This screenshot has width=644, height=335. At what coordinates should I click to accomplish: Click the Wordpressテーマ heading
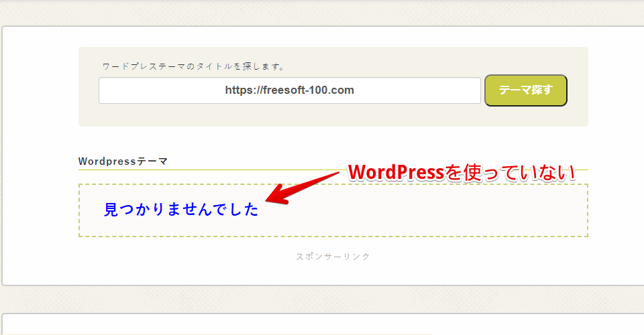123,161
